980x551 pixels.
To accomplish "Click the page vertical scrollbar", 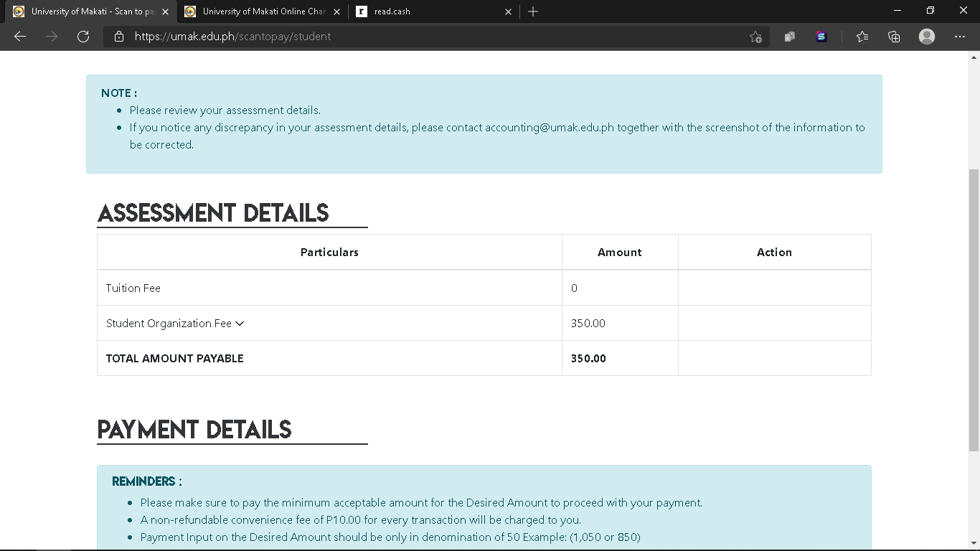I will pos(974,309).
